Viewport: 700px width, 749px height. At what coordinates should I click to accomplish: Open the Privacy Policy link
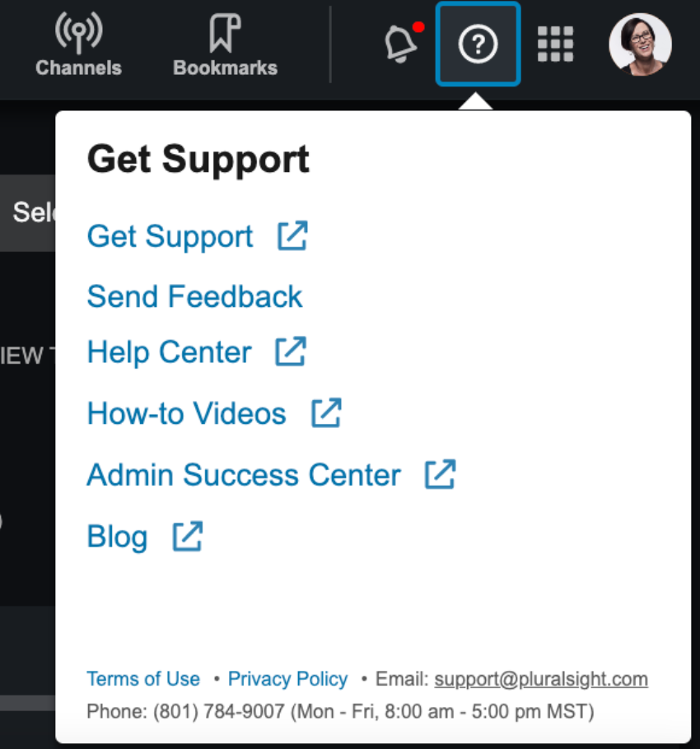tap(287, 679)
